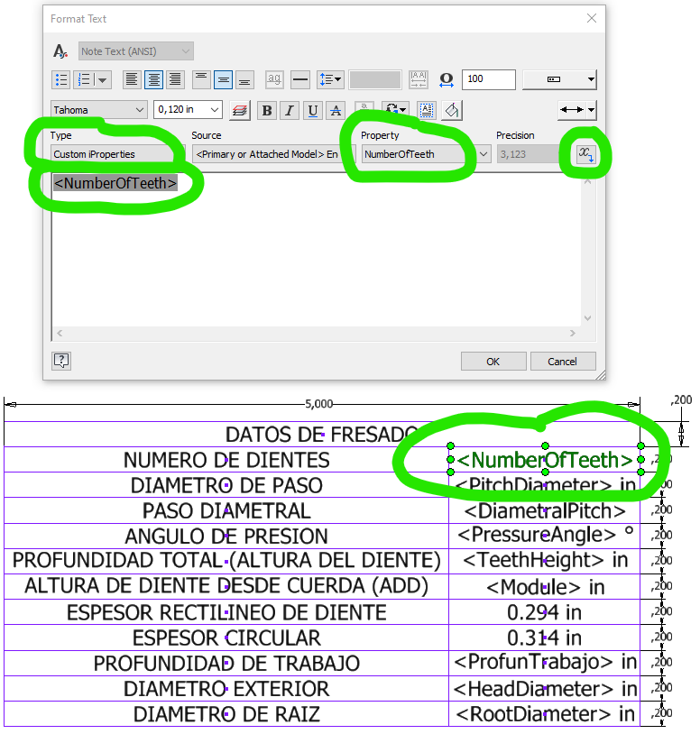Image resolution: width=700 pixels, height=734 pixels.
Task: Apply strikethrough formatting
Action: click(336, 111)
